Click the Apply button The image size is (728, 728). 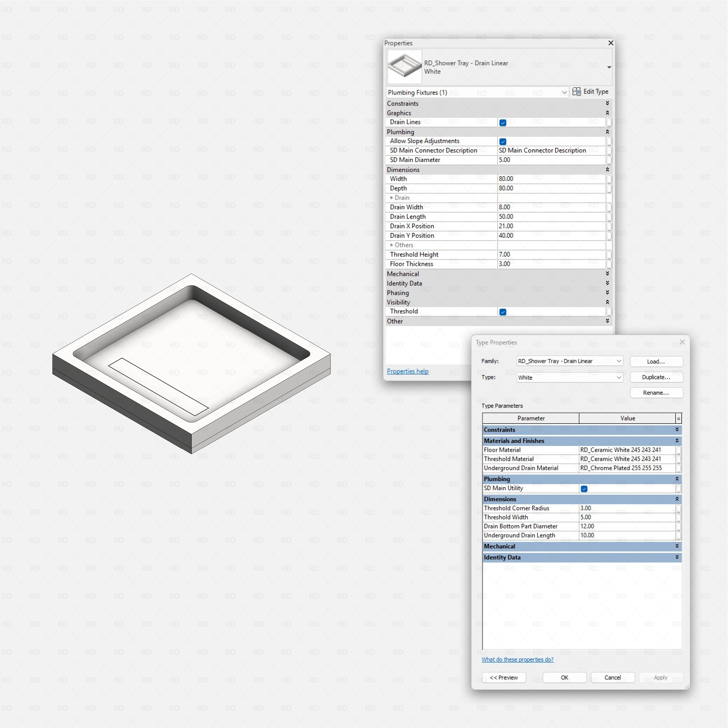pos(661,677)
